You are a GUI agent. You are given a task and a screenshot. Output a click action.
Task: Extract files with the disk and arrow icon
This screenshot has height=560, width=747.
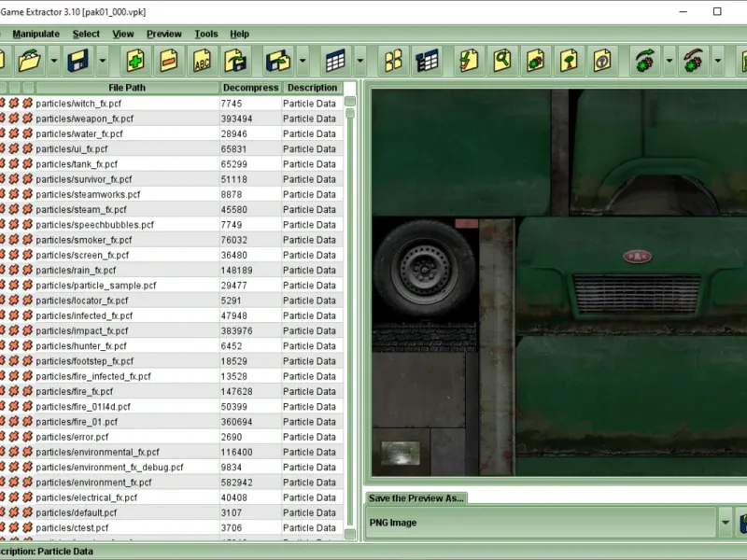[278, 61]
